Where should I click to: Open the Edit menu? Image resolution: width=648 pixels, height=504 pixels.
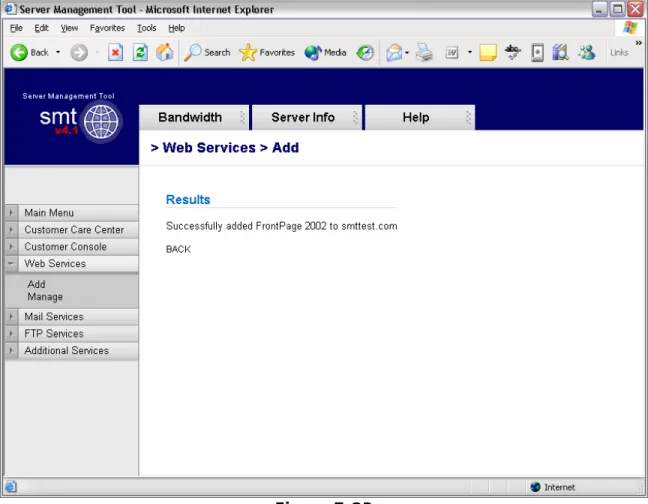click(41, 28)
